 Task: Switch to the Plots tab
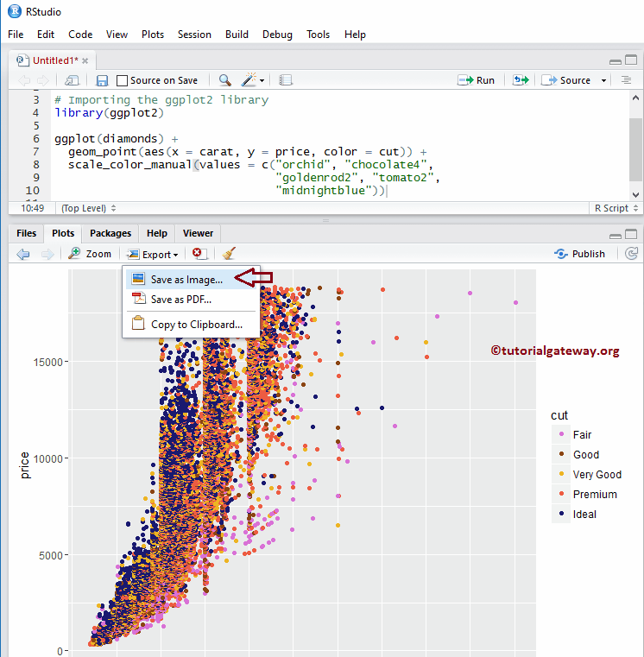[63, 233]
